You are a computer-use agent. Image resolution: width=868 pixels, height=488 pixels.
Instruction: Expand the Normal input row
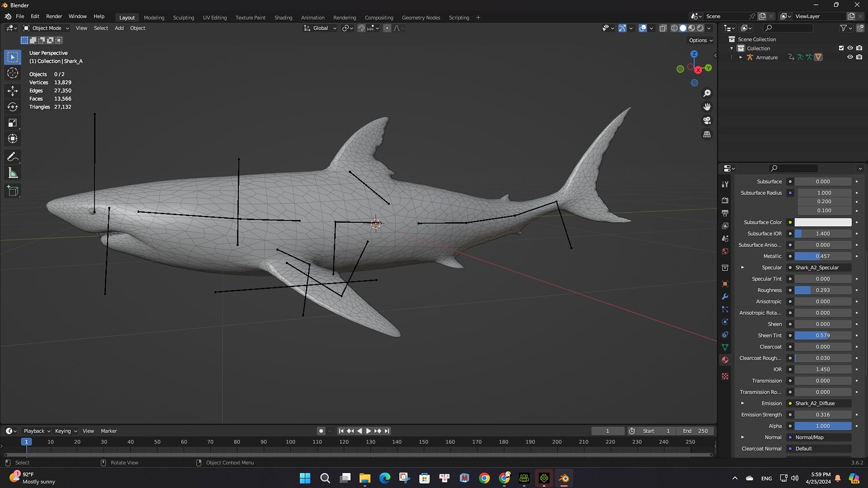pos(742,437)
